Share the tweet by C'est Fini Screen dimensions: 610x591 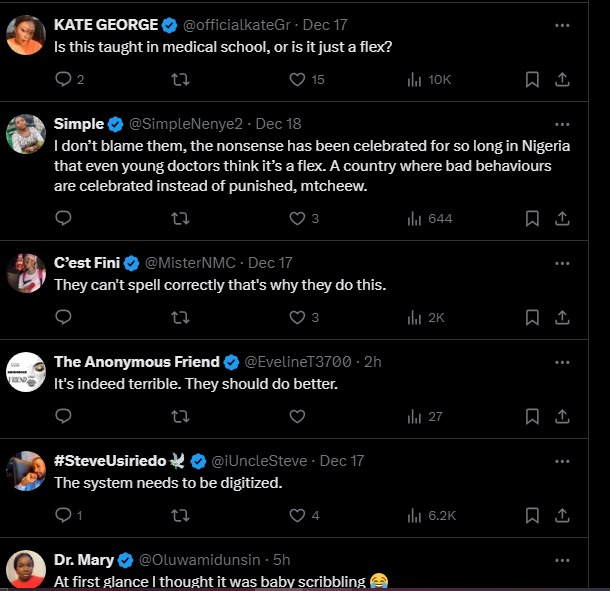562,317
